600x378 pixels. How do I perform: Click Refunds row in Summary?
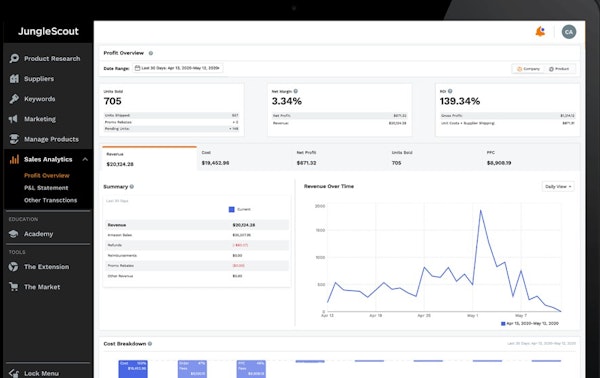click(x=197, y=245)
